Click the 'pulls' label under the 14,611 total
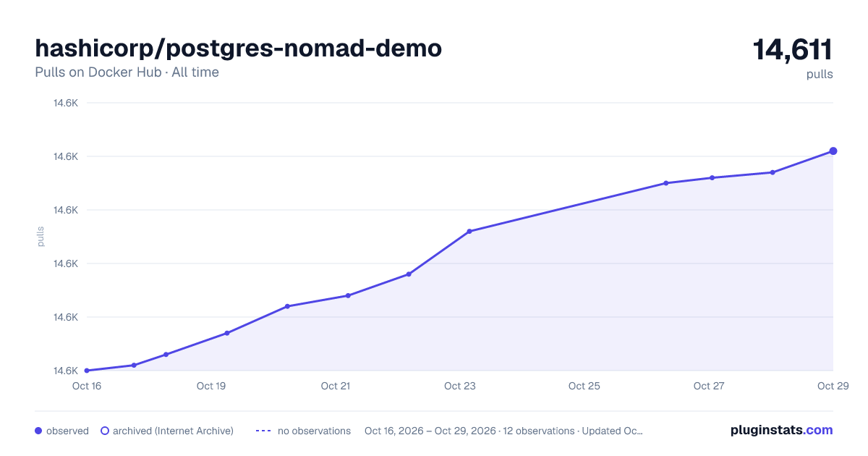Viewport: 868px width, 456px height. click(x=820, y=75)
